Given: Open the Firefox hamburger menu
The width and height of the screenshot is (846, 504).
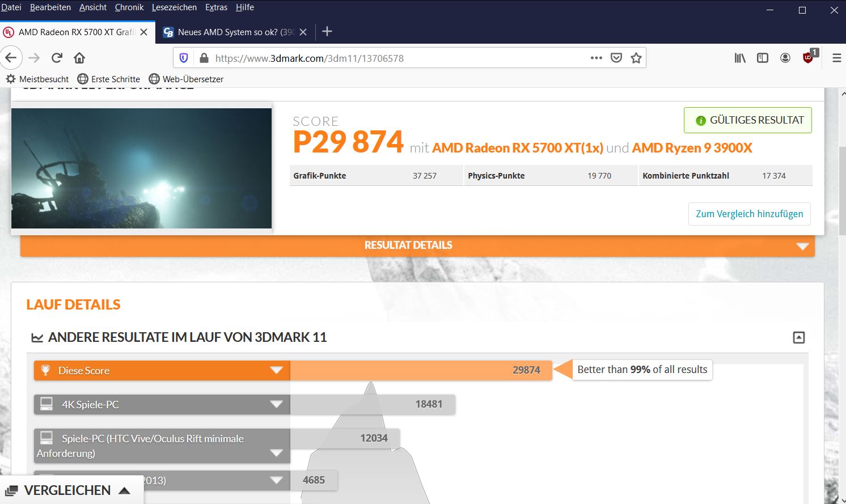Looking at the screenshot, I should point(836,58).
